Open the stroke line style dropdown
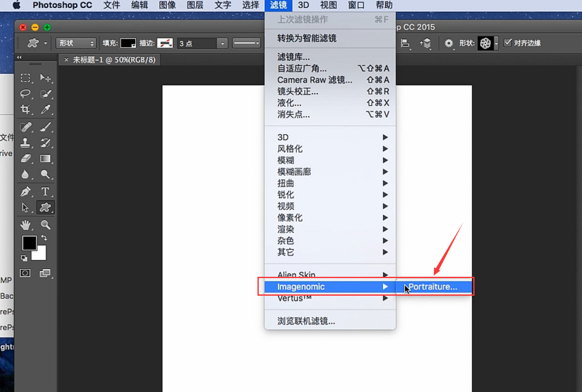This screenshot has width=582, height=392. [246, 43]
